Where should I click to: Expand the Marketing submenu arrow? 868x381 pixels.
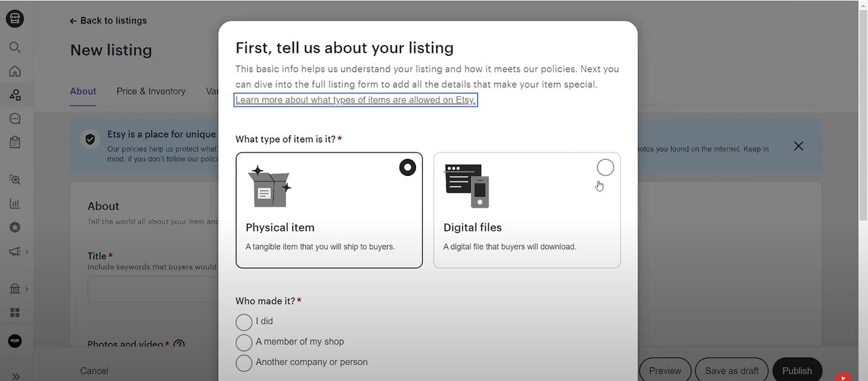[x=26, y=252]
